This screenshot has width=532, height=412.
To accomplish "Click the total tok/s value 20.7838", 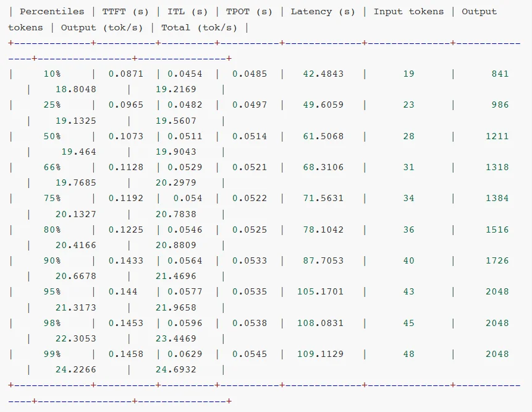I will click(x=175, y=214).
